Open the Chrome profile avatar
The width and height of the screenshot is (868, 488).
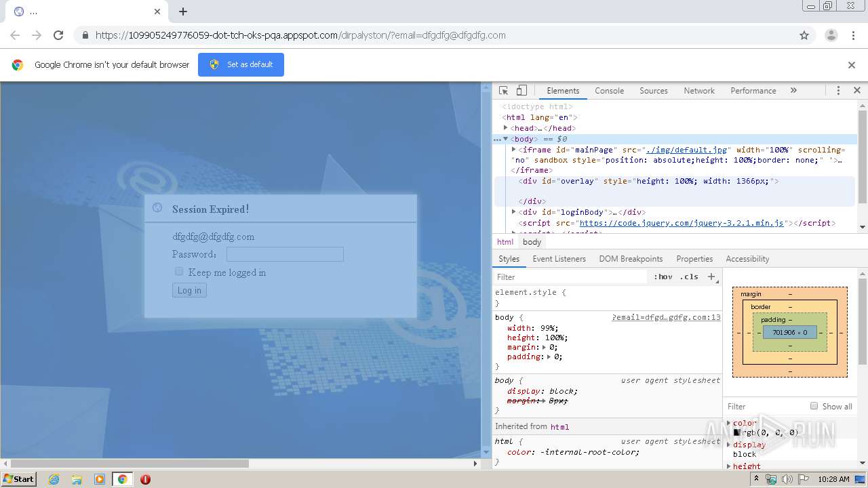831,35
